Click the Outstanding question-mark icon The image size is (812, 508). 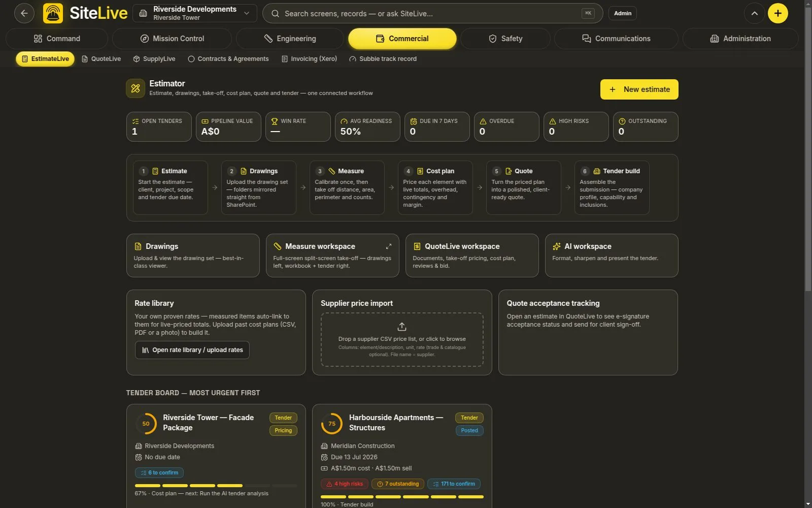click(x=622, y=121)
